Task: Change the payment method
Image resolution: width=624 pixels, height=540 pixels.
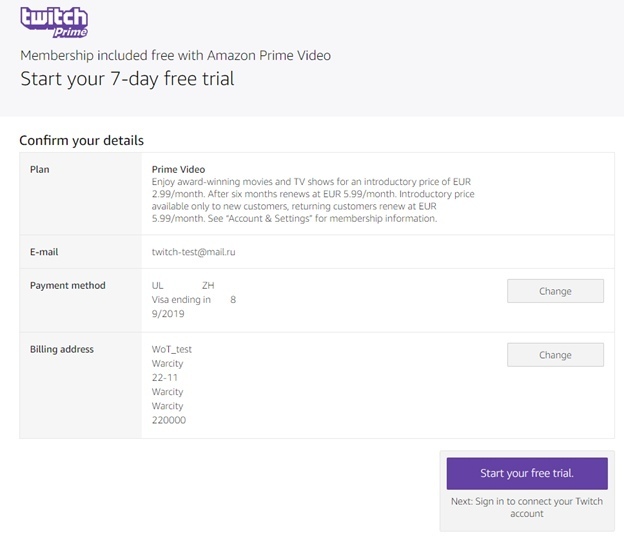Action: pyautogui.click(x=555, y=291)
